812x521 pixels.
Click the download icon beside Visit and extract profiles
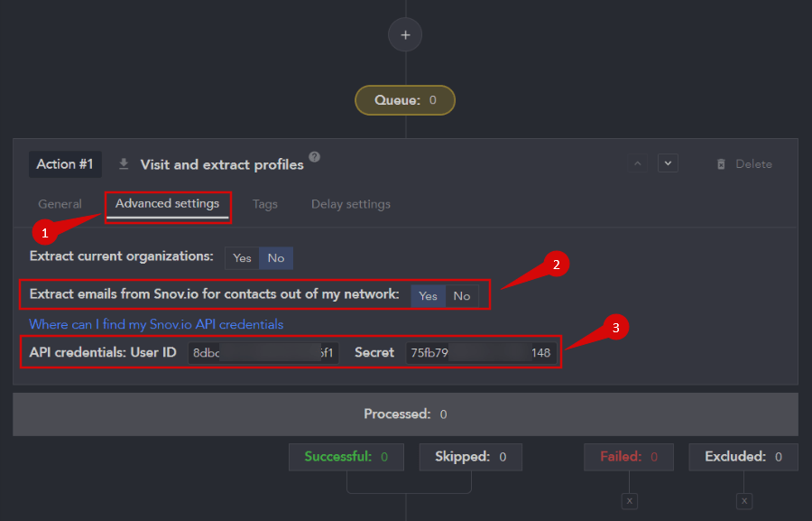[x=124, y=164]
